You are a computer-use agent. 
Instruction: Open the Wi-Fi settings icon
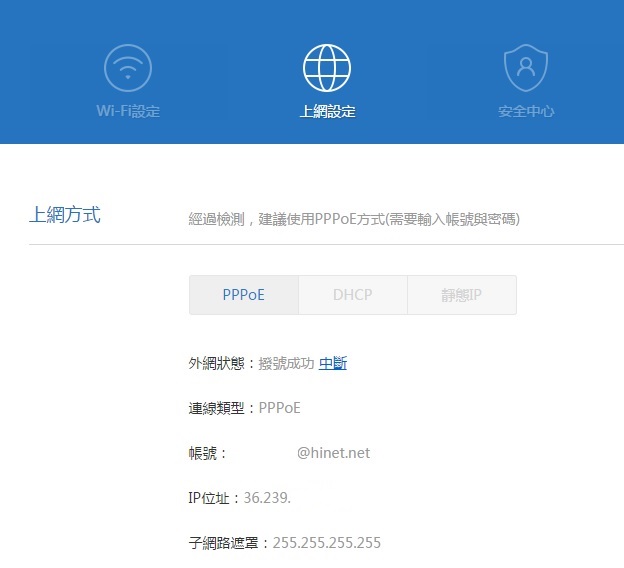click(128, 68)
